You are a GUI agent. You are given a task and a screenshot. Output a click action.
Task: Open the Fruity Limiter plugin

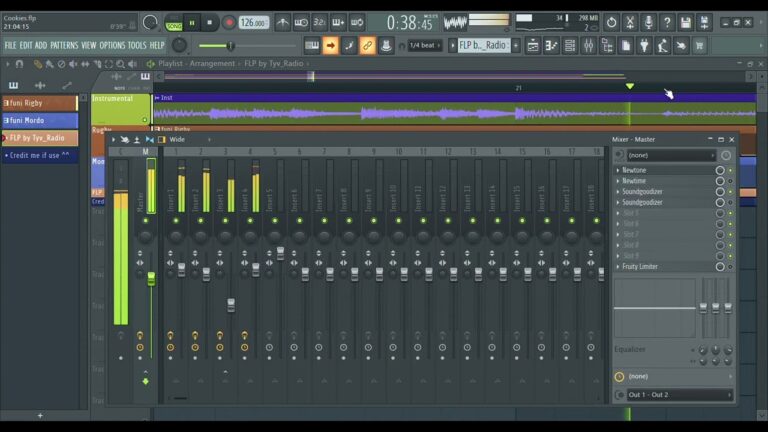(640, 267)
